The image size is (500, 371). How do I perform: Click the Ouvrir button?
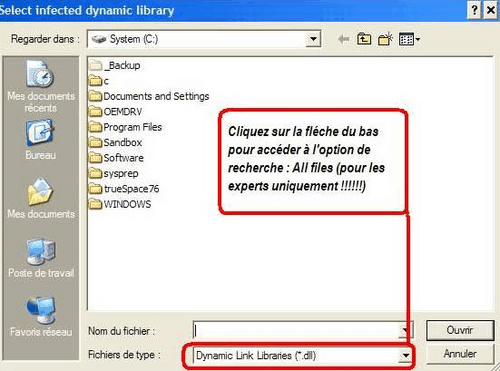pyautogui.click(x=460, y=330)
